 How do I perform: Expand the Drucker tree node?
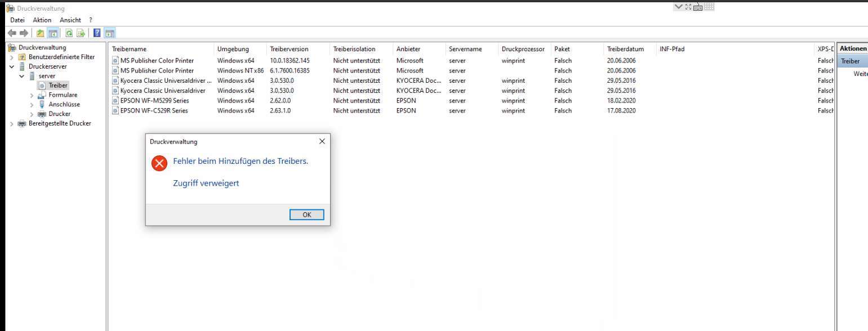click(x=32, y=114)
